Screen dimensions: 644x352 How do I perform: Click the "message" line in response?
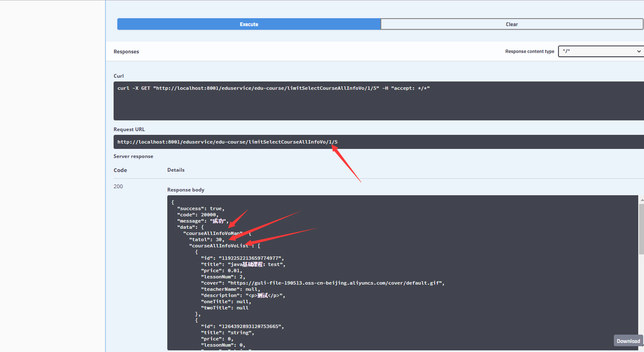203,221
